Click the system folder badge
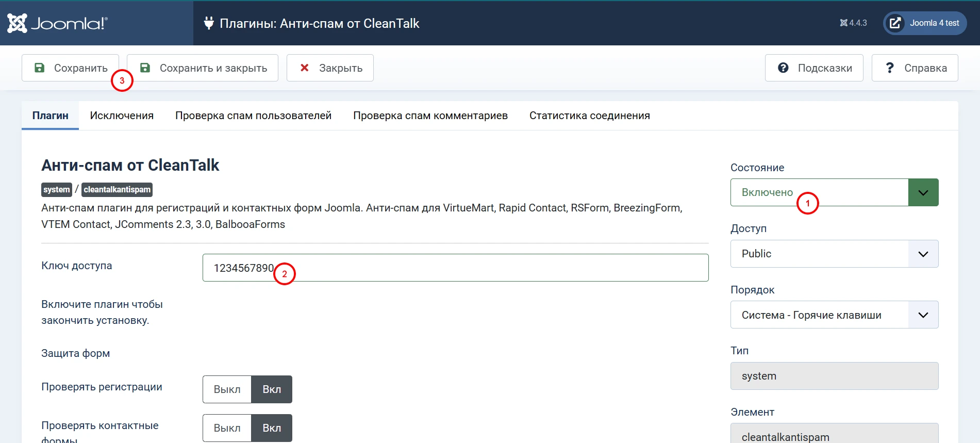The width and height of the screenshot is (980, 443). [x=57, y=190]
